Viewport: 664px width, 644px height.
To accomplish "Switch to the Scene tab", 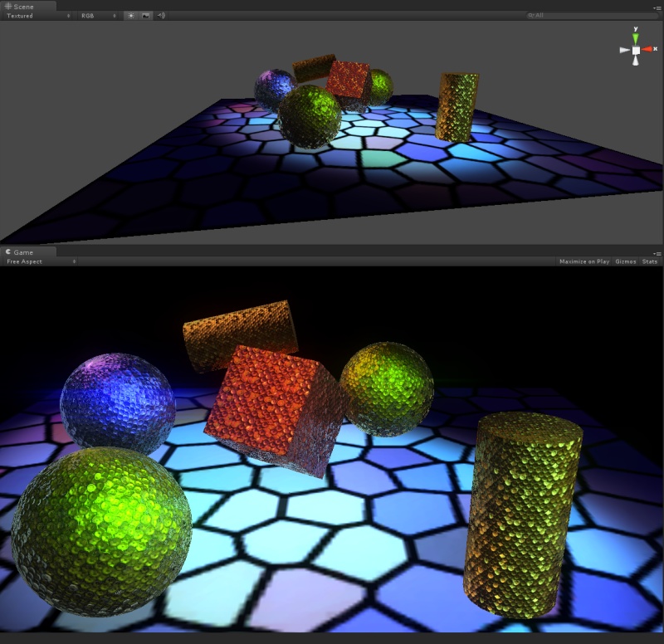I will click(25, 6).
